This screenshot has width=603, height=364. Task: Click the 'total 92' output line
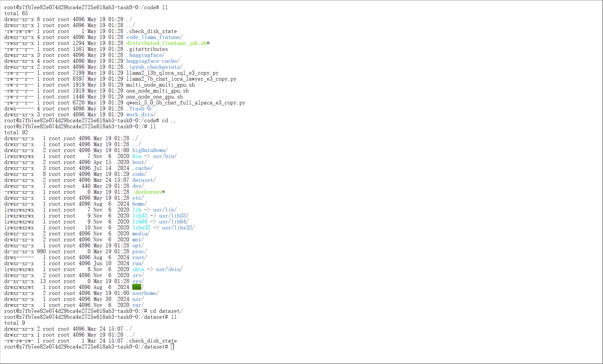[x=16, y=132]
